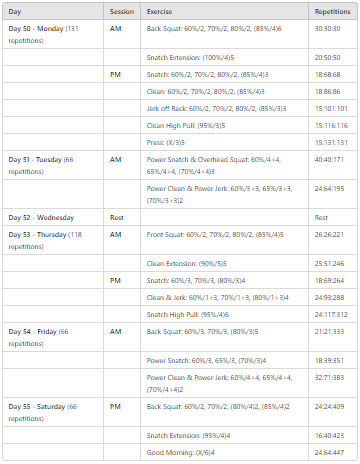This screenshot has width=360, height=464.
Task: Click the 15:131:131 repetitions cell
Action: pyautogui.click(x=333, y=142)
